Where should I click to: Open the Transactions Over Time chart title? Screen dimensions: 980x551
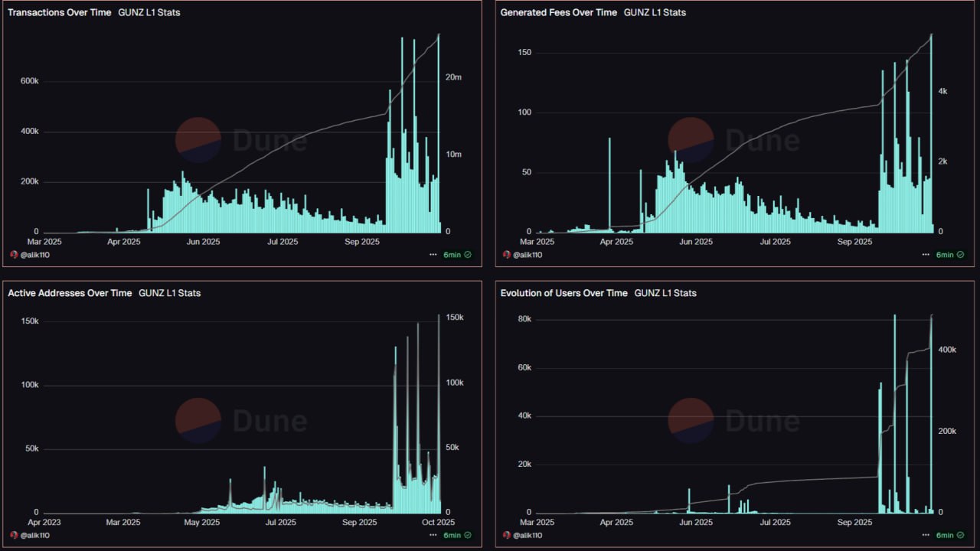coord(59,13)
